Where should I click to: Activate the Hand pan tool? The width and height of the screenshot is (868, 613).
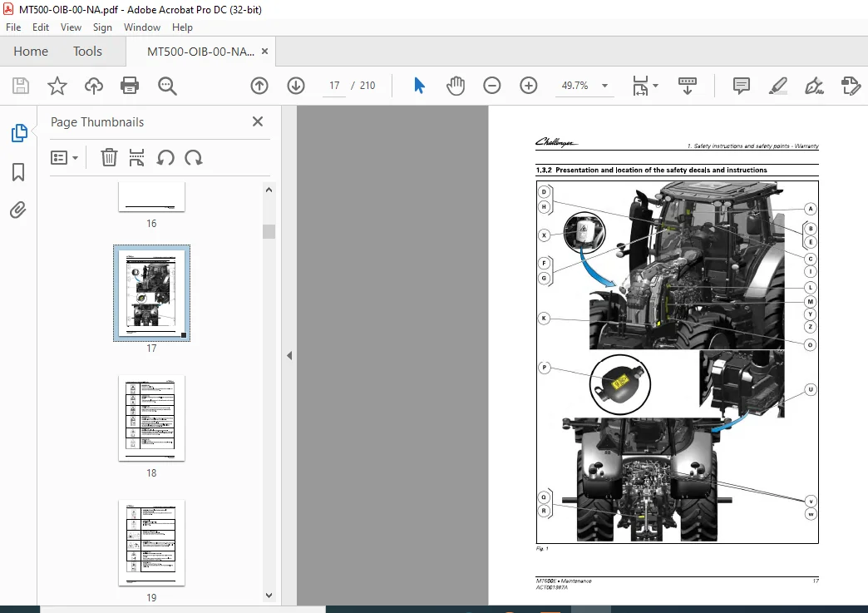coord(456,86)
